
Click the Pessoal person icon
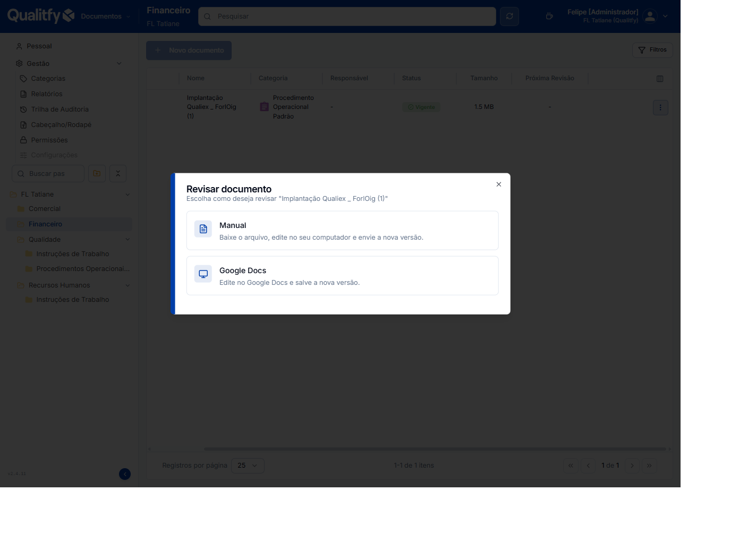[x=19, y=46]
